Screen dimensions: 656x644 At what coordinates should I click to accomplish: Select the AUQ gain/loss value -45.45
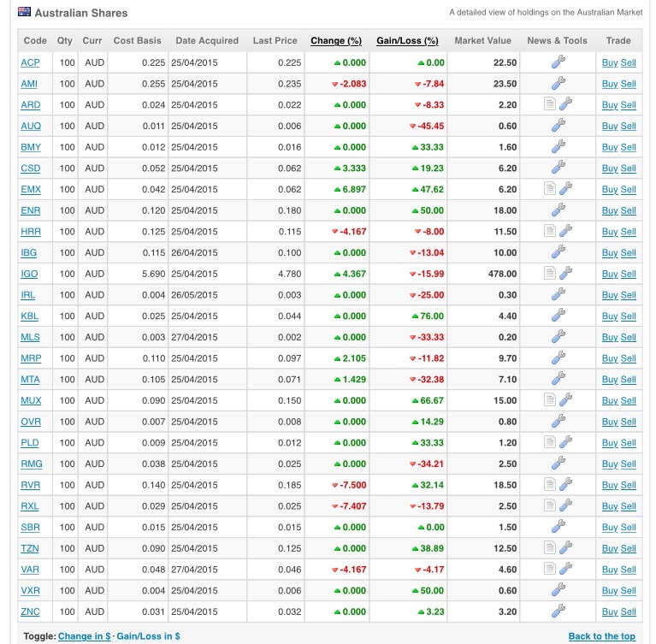click(430, 127)
